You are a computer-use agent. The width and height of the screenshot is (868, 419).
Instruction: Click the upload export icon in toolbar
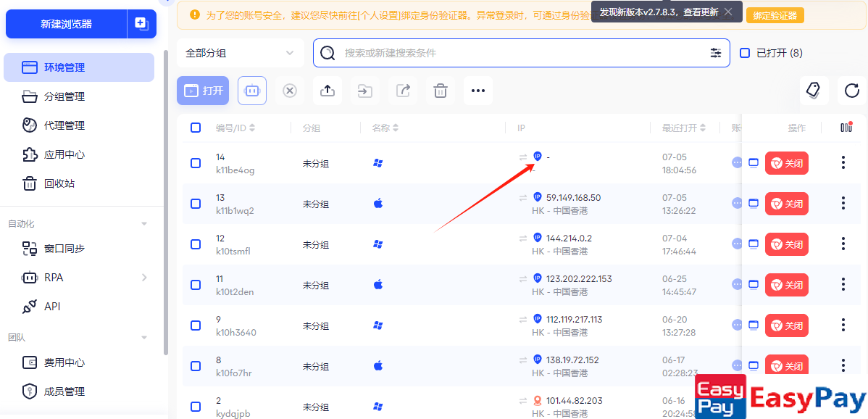pos(327,91)
